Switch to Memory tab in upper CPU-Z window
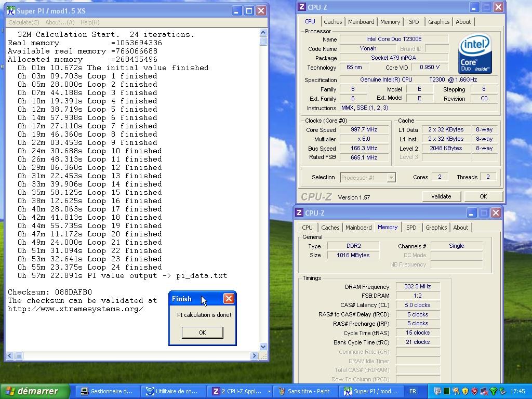This screenshot has width=532, height=399. coord(390,22)
